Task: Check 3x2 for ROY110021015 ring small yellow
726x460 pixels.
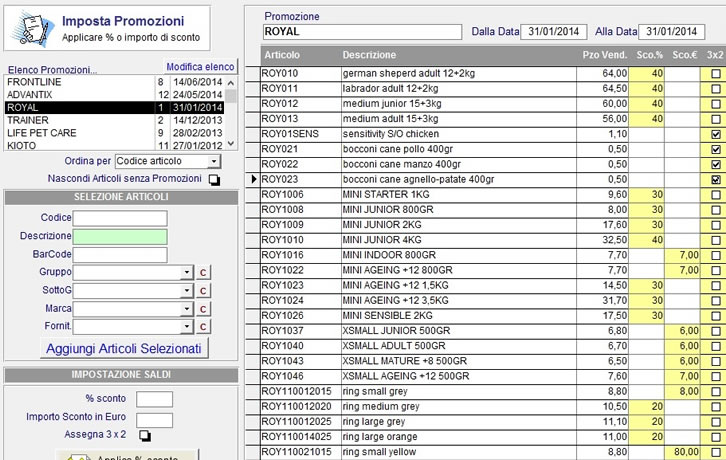Action: tap(716, 452)
